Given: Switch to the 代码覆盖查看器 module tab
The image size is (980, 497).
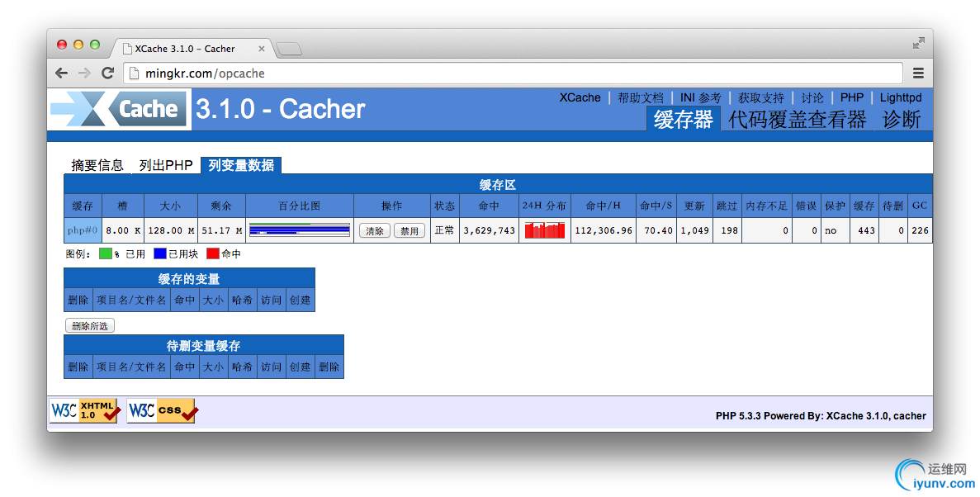Looking at the screenshot, I should tap(797, 119).
